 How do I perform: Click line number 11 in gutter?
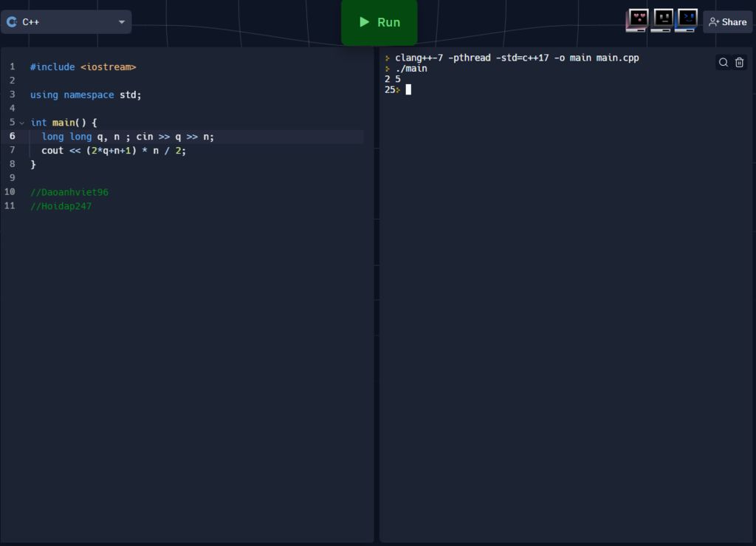click(x=10, y=205)
